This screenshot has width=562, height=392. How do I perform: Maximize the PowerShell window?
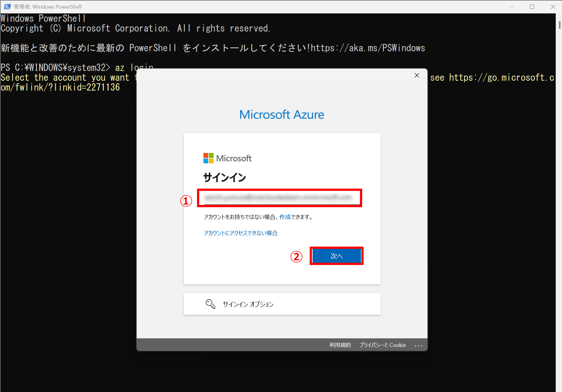click(x=532, y=7)
